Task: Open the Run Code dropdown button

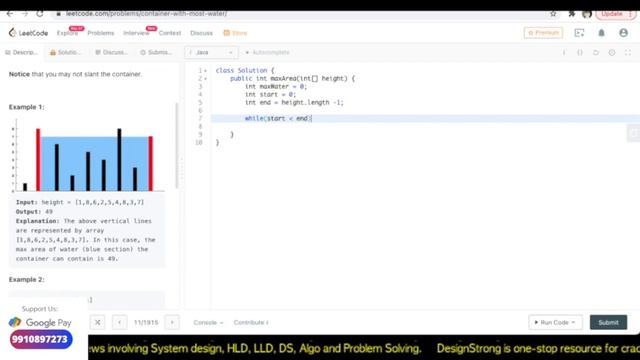Action: pos(555,322)
